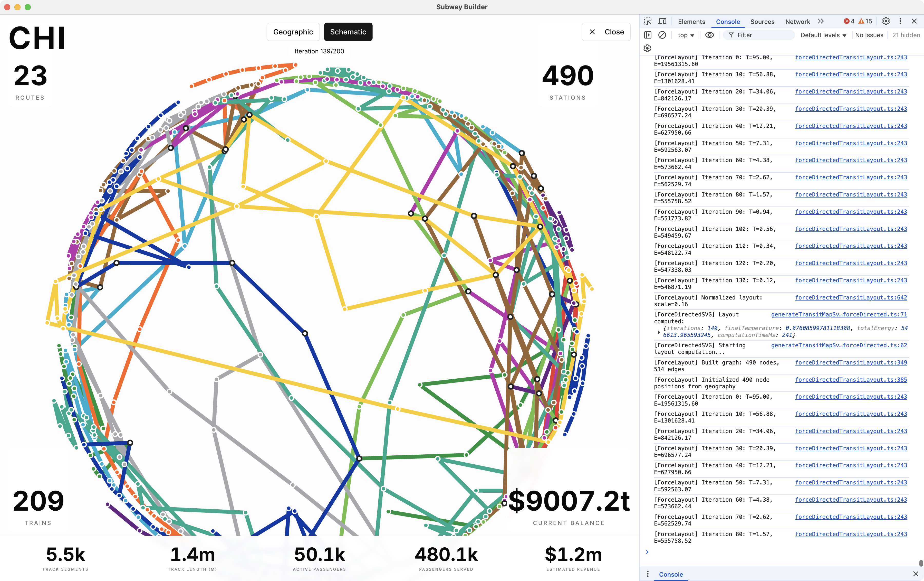Toggle the console sidebar panel

tap(648, 35)
